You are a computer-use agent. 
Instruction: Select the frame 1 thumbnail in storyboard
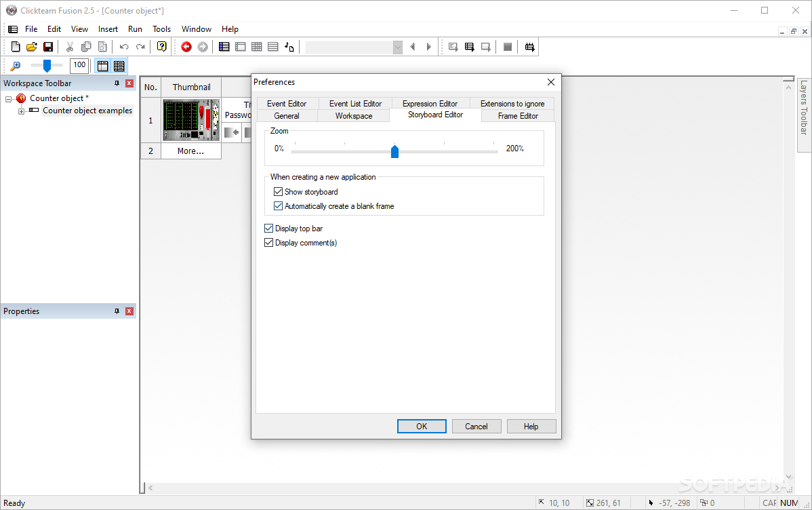[191, 120]
